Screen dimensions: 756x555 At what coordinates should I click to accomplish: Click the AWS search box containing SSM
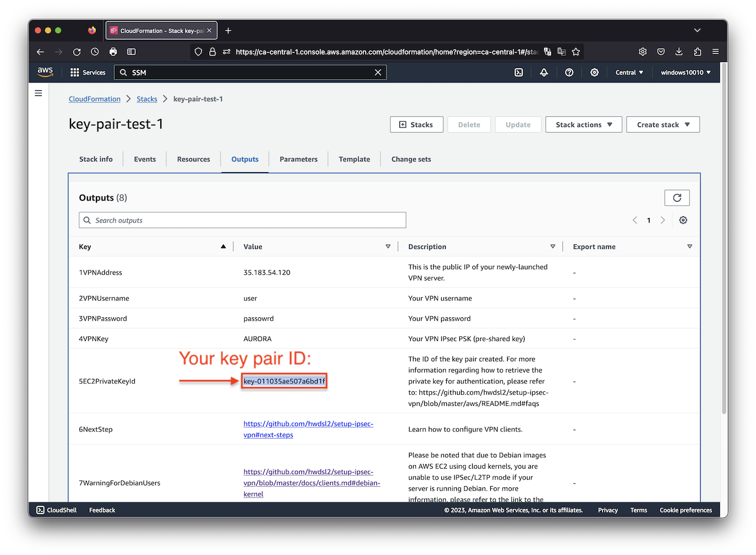(250, 72)
